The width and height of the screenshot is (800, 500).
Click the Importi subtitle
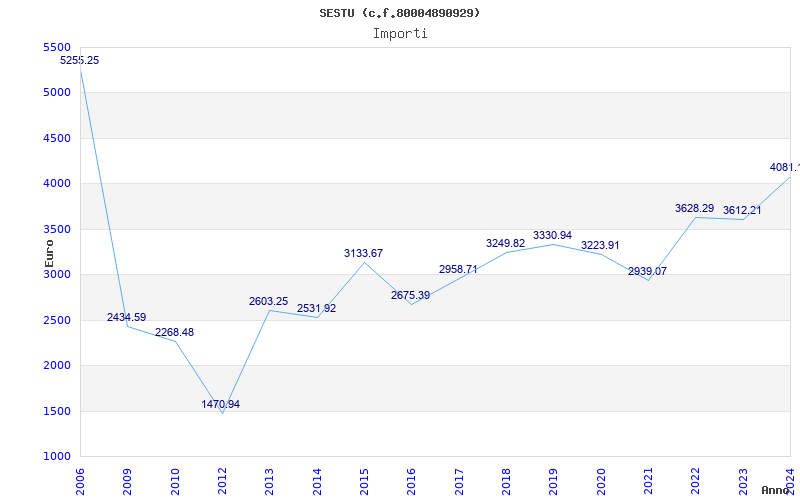(399, 34)
